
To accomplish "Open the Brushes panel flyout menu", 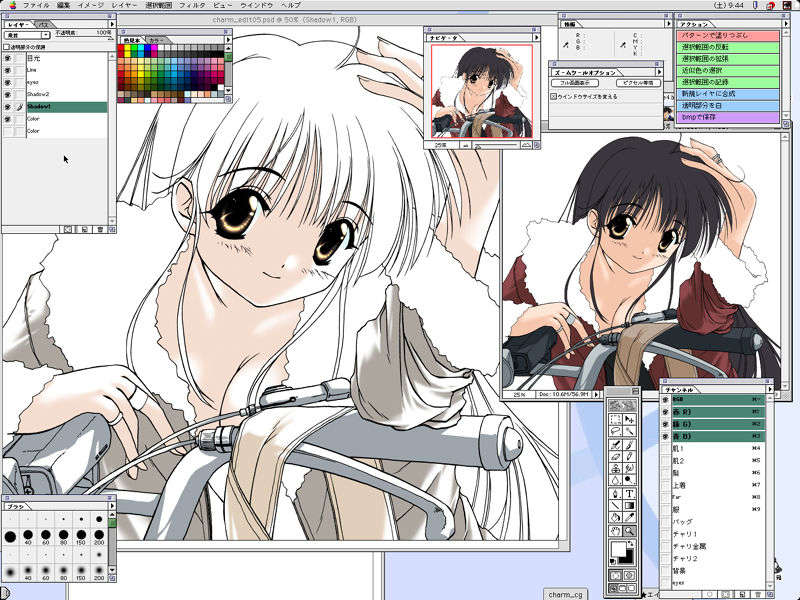I will pyautogui.click(x=112, y=506).
